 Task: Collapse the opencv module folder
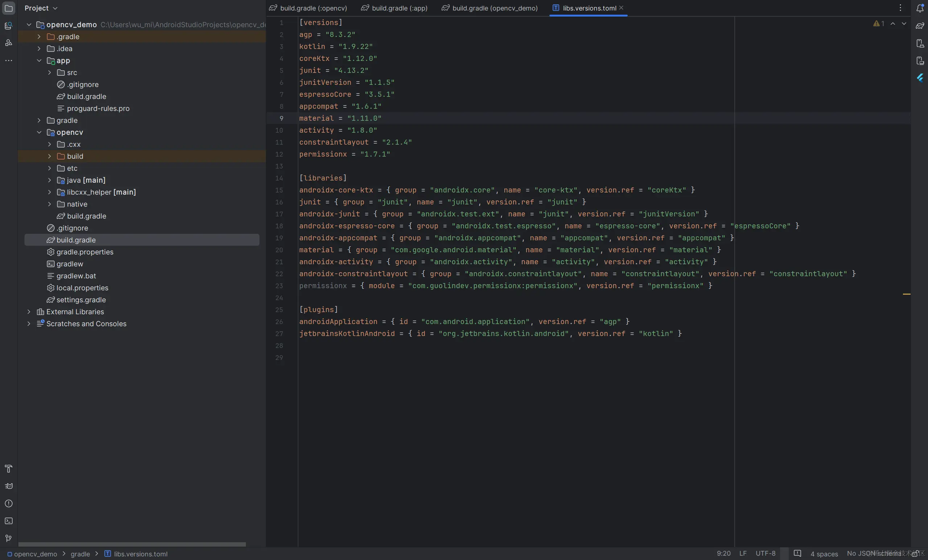tap(39, 132)
